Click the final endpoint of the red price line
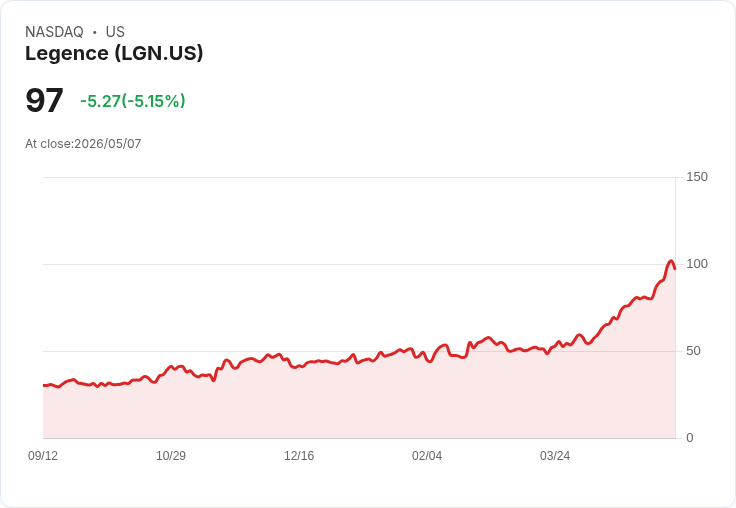This screenshot has width=736, height=508. click(675, 269)
